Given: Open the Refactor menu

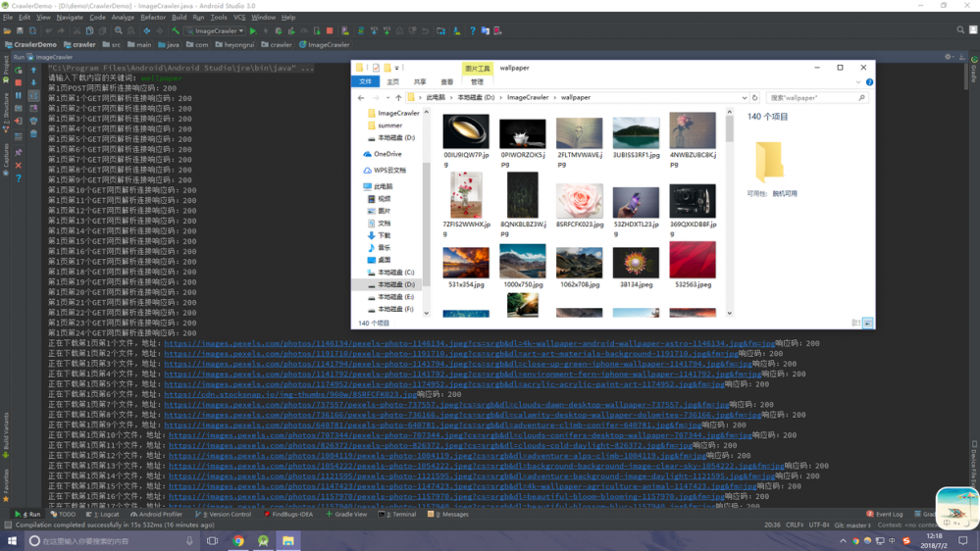Looking at the screenshot, I should click(153, 17).
